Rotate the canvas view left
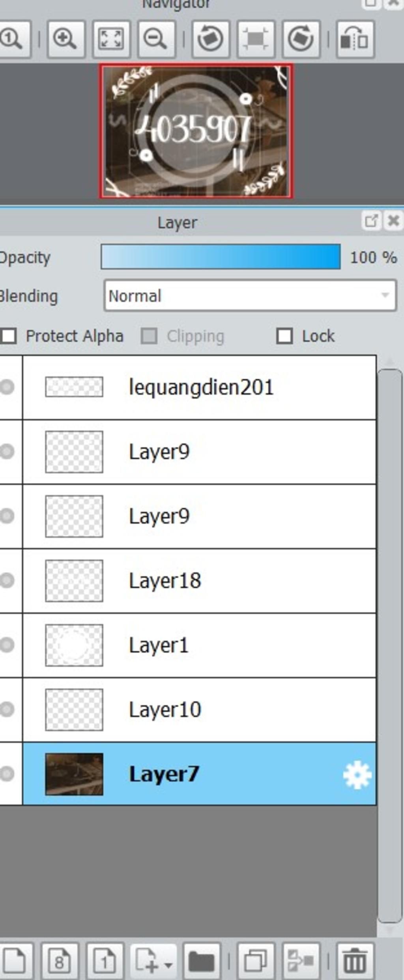 [210, 39]
